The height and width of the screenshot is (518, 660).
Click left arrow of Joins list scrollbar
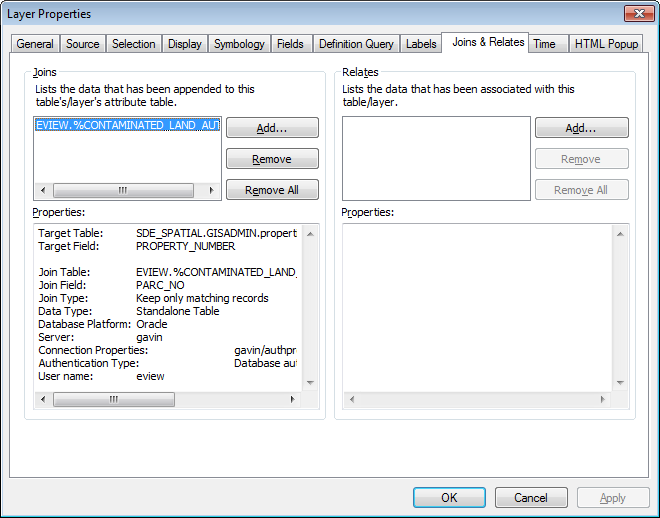click(x=43, y=190)
